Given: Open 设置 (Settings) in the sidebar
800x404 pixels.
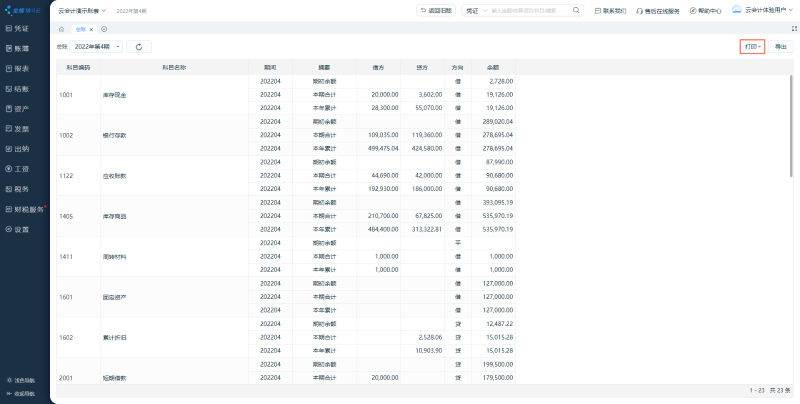Looking at the screenshot, I should click(x=22, y=229).
